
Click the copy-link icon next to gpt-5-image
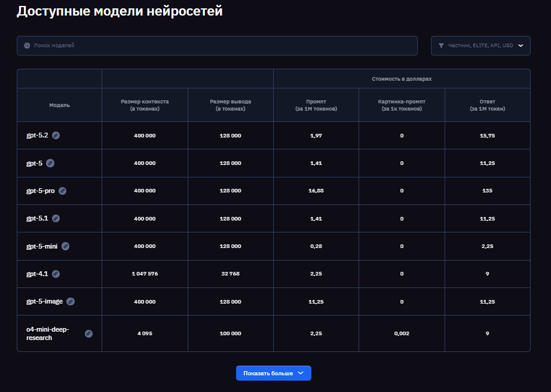coord(70,301)
